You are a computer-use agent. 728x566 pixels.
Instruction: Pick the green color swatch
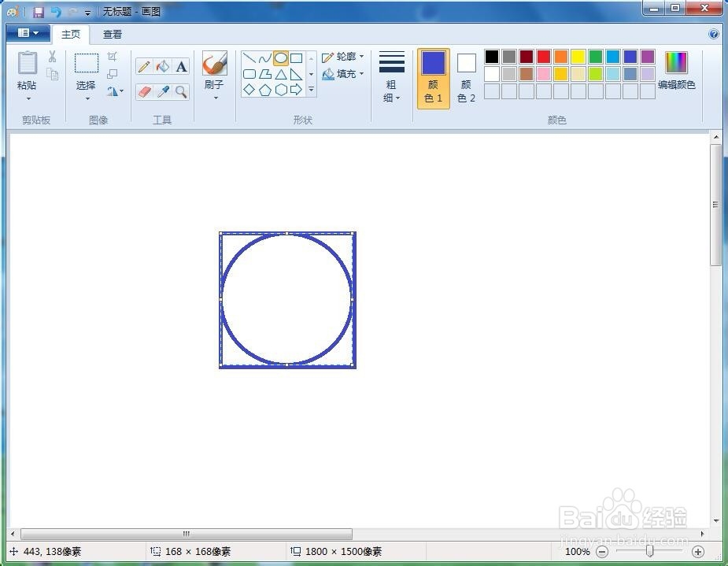(x=596, y=57)
